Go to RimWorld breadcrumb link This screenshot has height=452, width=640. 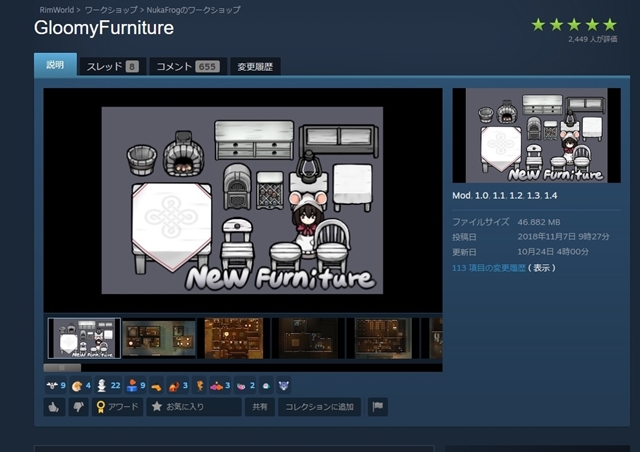point(57,10)
